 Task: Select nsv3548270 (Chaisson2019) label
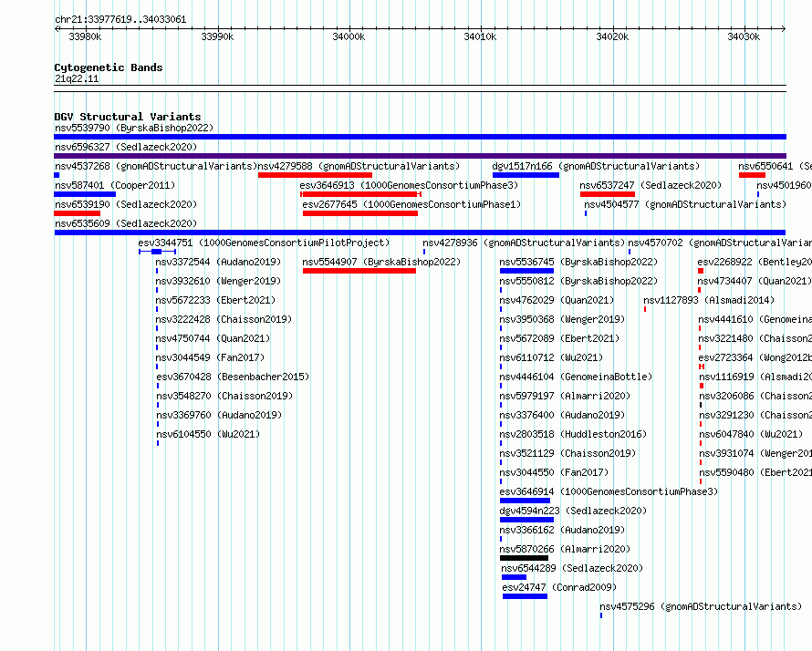pos(224,396)
